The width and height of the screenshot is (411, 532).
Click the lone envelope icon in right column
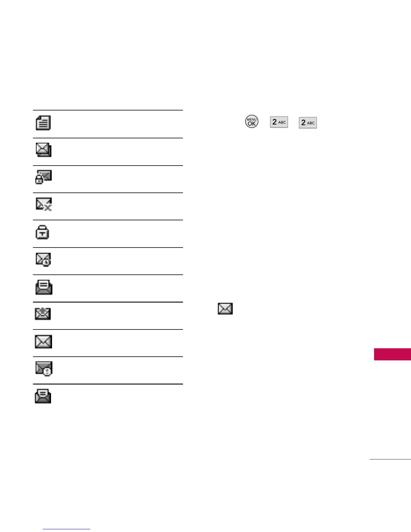point(225,309)
